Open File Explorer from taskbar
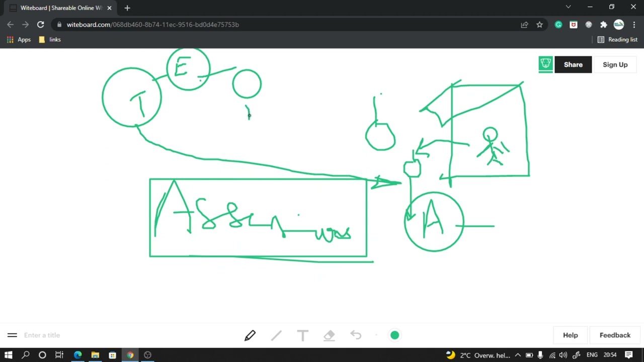This screenshot has width=644, height=362. [95, 355]
